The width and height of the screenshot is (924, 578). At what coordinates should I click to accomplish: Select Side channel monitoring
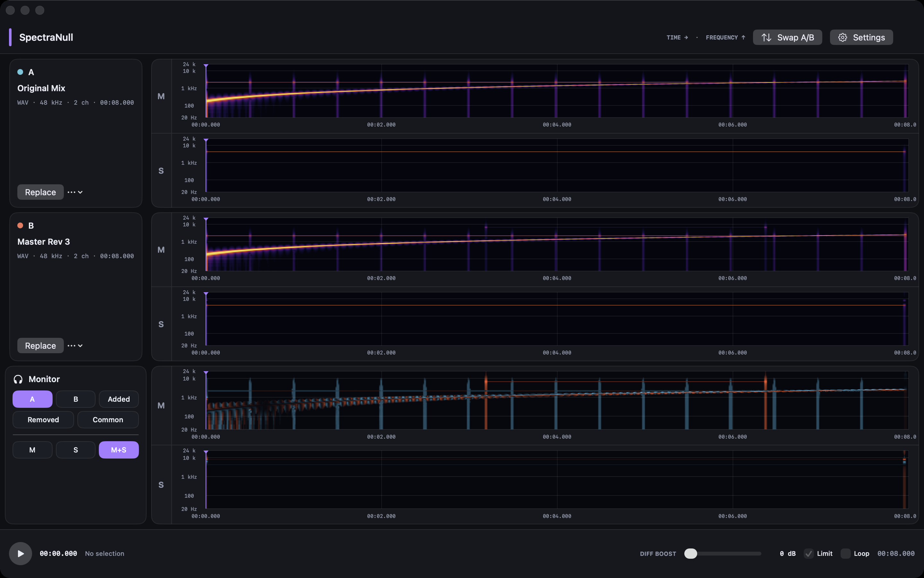pyautogui.click(x=76, y=450)
